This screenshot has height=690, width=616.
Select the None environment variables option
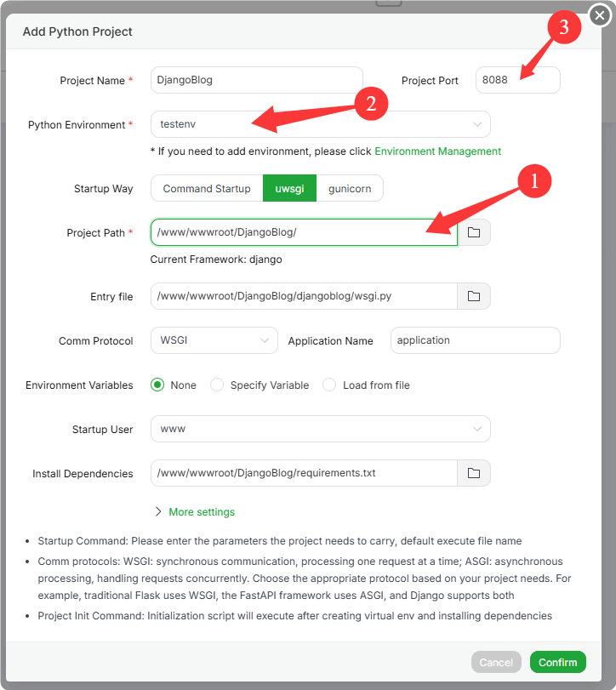[157, 385]
